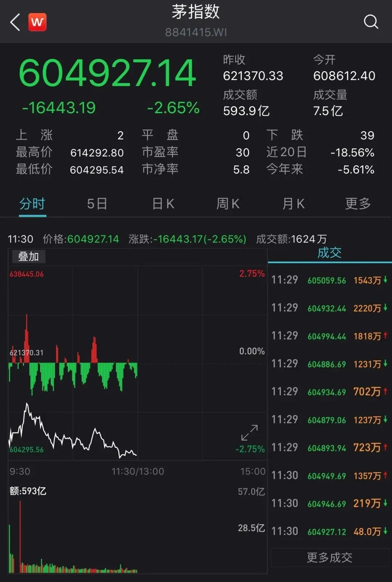Tap the 市净率 value 5.8

[241, 170]
